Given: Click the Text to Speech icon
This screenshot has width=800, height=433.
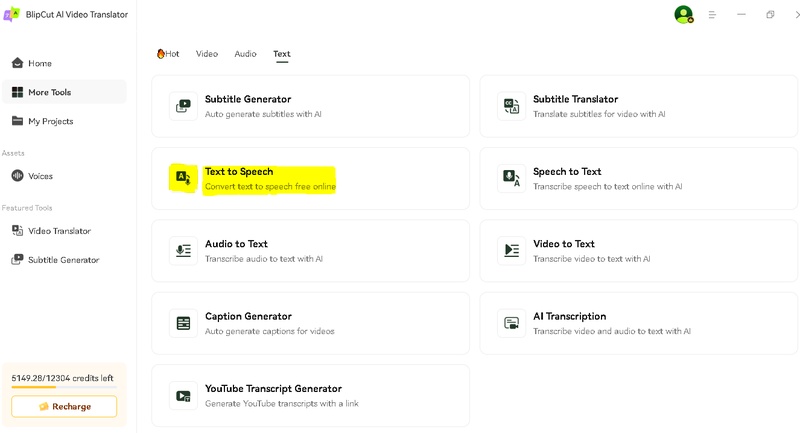Looking at the screenshot, I should point(183,178).
